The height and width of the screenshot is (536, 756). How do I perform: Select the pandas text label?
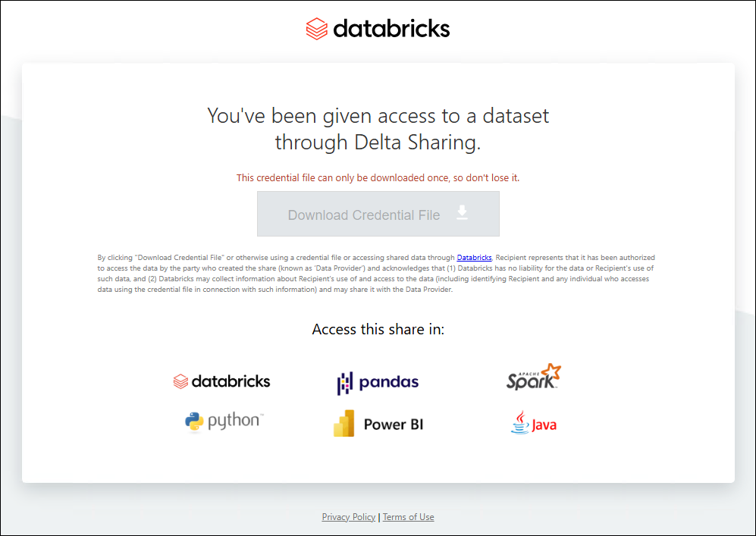(388, 382)
